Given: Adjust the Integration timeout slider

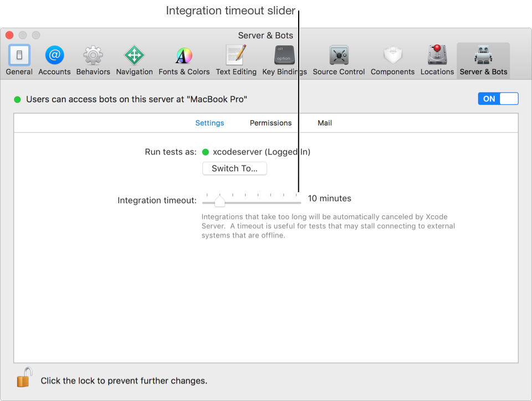Looking at the screenshot, I should [x=219, y=201].
